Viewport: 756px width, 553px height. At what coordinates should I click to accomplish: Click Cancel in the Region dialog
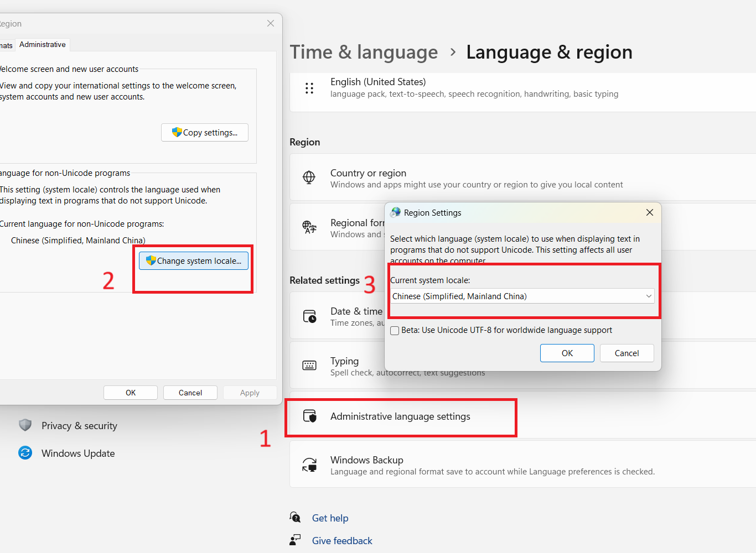[x=190, y=393]
